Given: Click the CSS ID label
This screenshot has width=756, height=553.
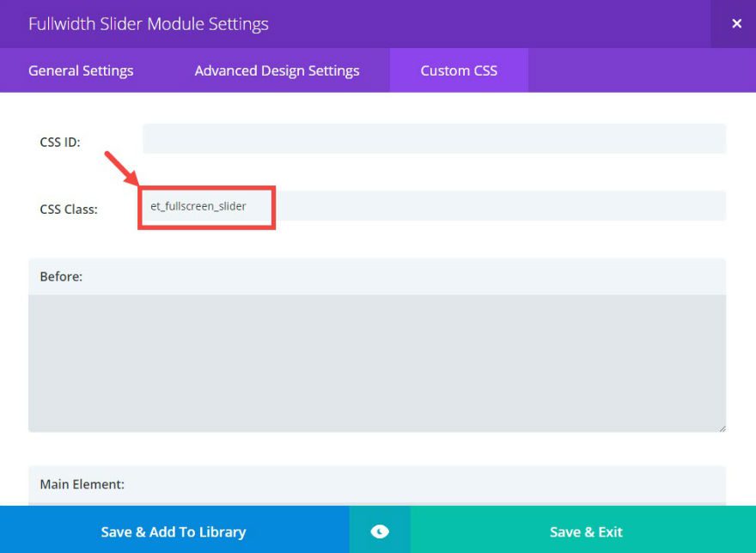Looking at the screenshot, I should [x=60, y=143].
